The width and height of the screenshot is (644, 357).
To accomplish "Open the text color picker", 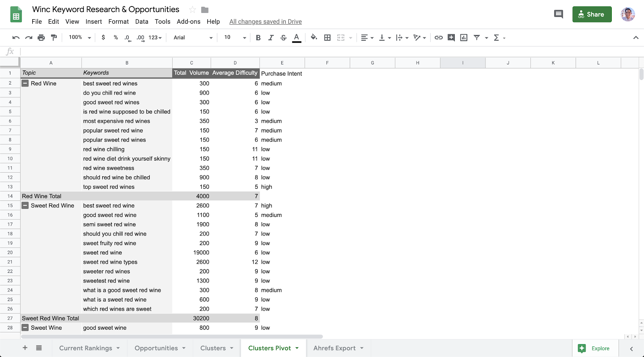I will coord(297,37).
